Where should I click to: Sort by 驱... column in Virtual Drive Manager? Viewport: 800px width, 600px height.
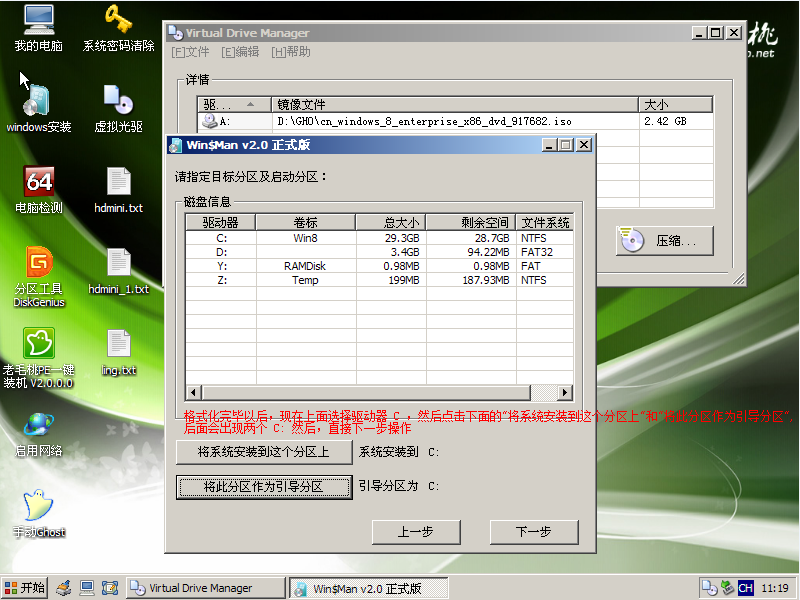click(x=234, y=105)
